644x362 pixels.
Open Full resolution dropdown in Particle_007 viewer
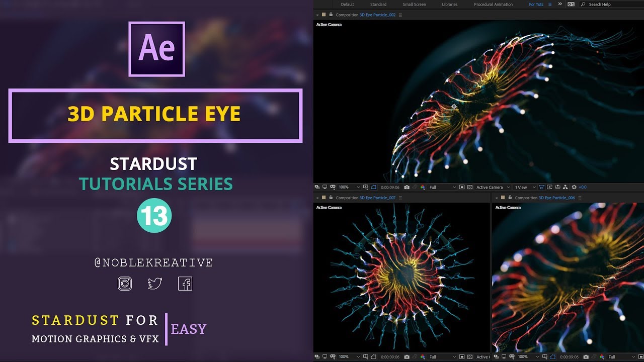443,357
